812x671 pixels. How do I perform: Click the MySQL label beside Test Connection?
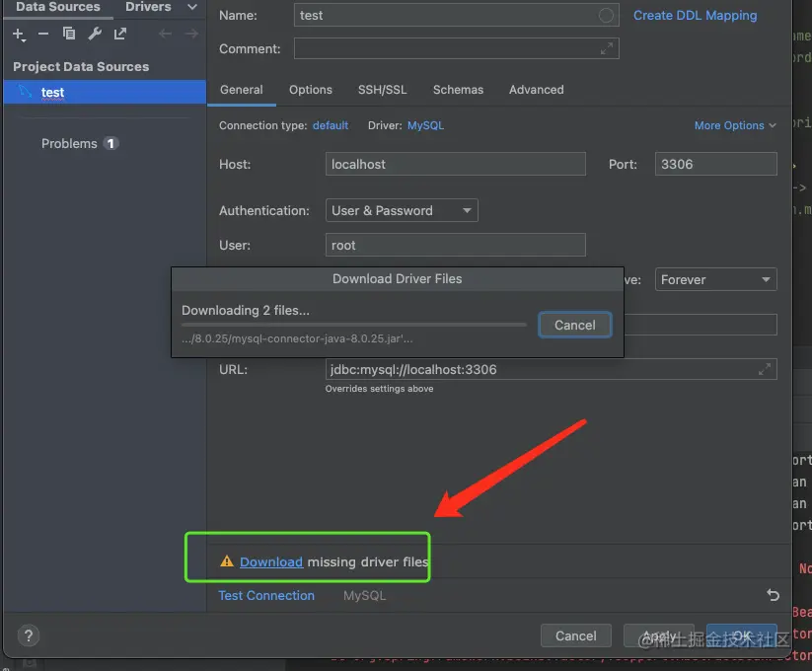tap(365, 595)
